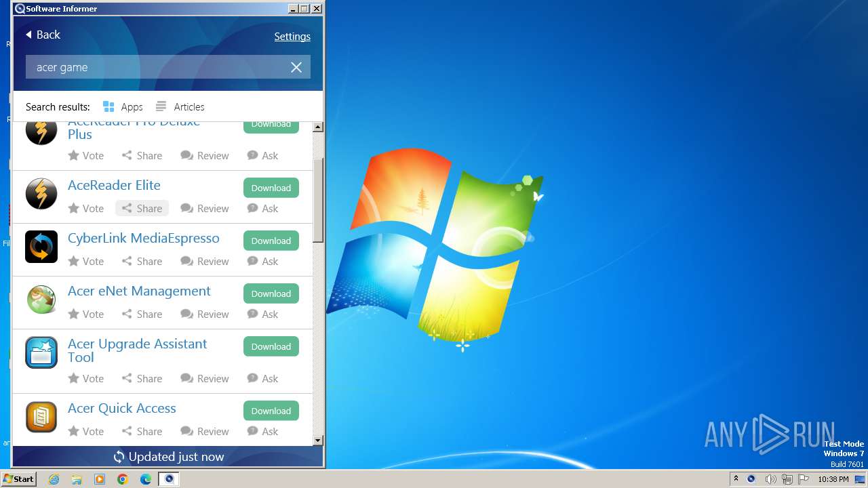Share AceReader Pro Deluxe Plus
The height and width of the screenshot is (488, 868).
point(142,156)
